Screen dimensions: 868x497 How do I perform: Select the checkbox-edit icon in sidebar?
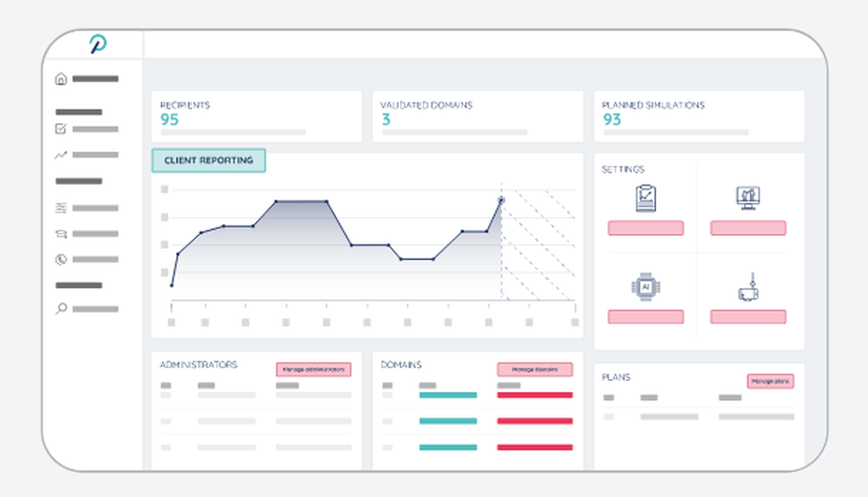61,129
